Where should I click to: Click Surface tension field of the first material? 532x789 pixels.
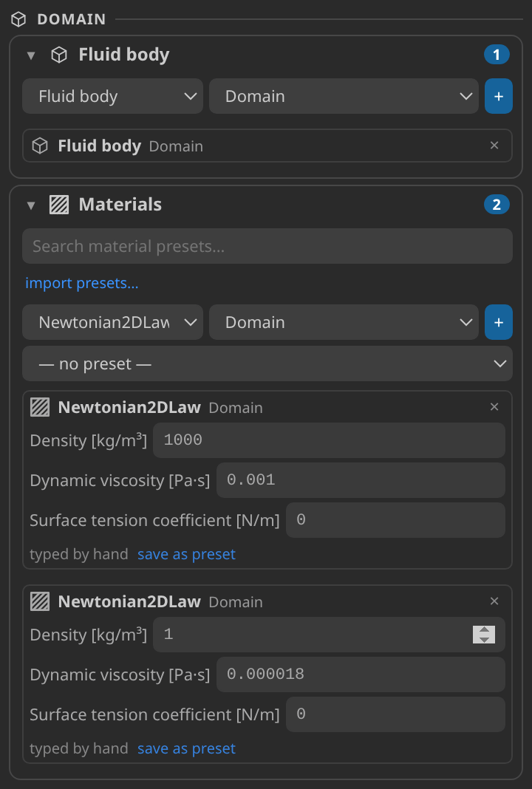[395, 520]
